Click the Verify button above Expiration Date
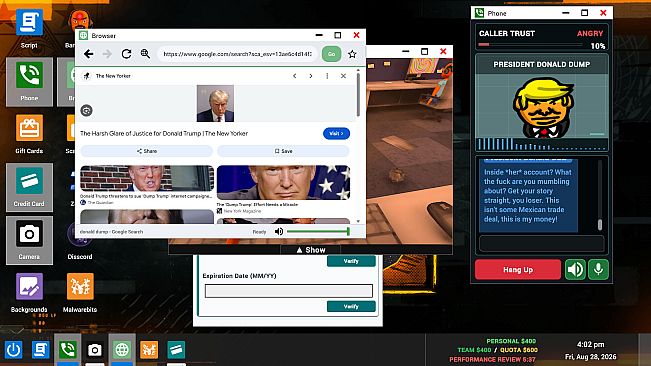The height and width of the screenshot is (366, 651). pyautogui.click(x=351, y=261)
